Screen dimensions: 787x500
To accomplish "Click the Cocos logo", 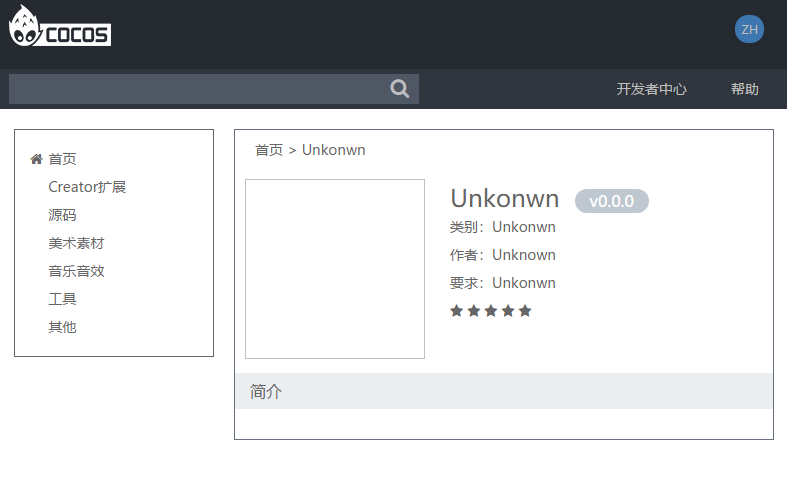I will coord(60,26).
